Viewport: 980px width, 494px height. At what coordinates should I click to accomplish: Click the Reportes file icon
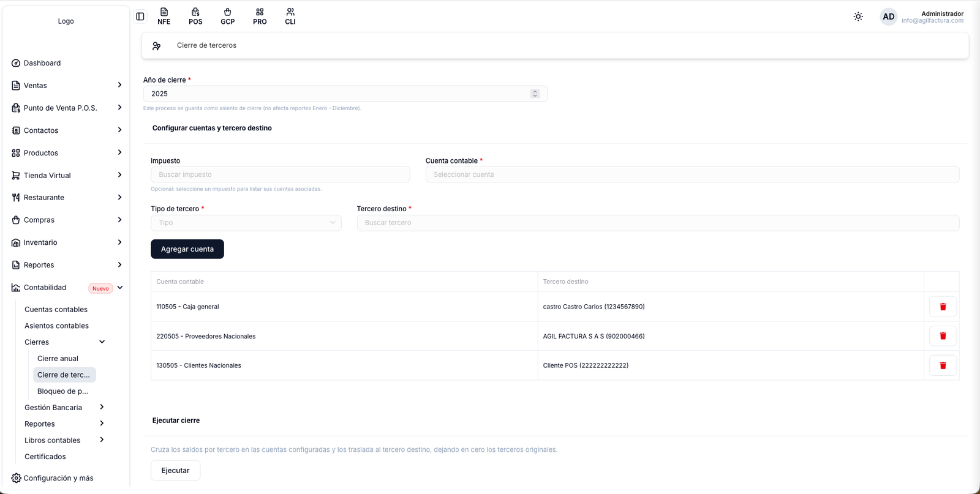click(16, 265)
